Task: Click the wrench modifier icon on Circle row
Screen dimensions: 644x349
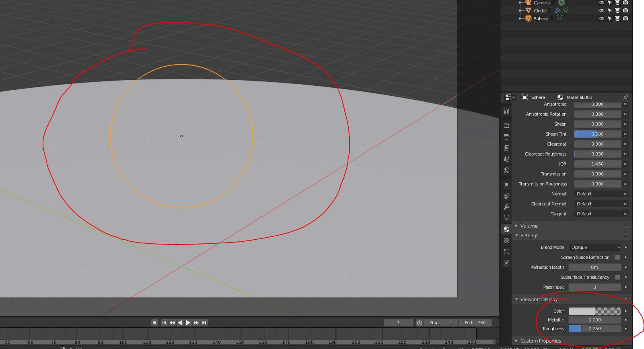Action: click(x=558, y=11)
